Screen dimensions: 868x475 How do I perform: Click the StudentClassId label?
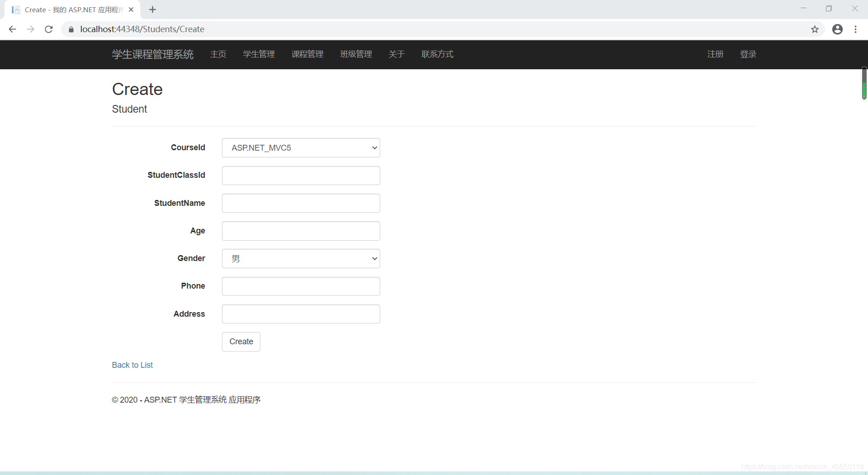click(176, 175)
